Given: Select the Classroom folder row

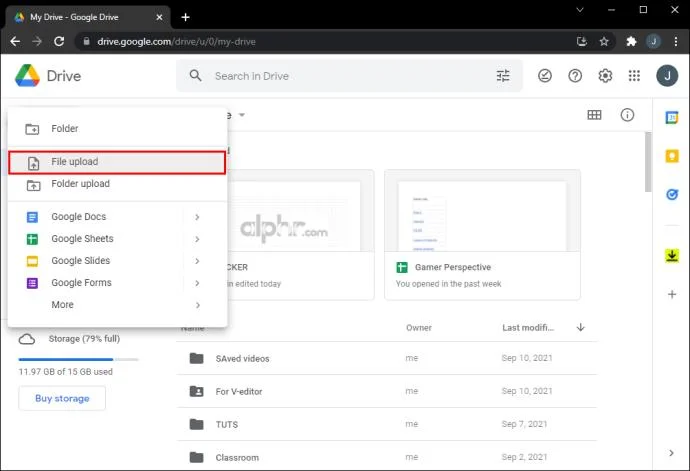Looking at the screenshot, I should [387, 456].
